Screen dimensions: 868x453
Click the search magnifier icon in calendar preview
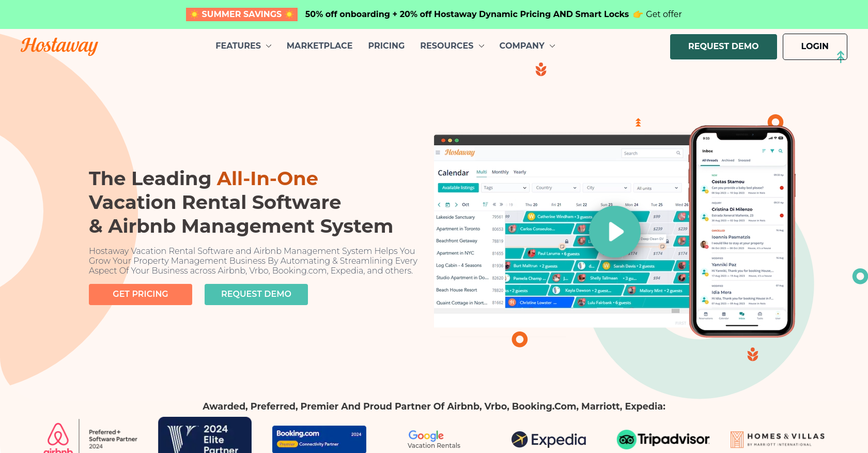tap(678, 153)
